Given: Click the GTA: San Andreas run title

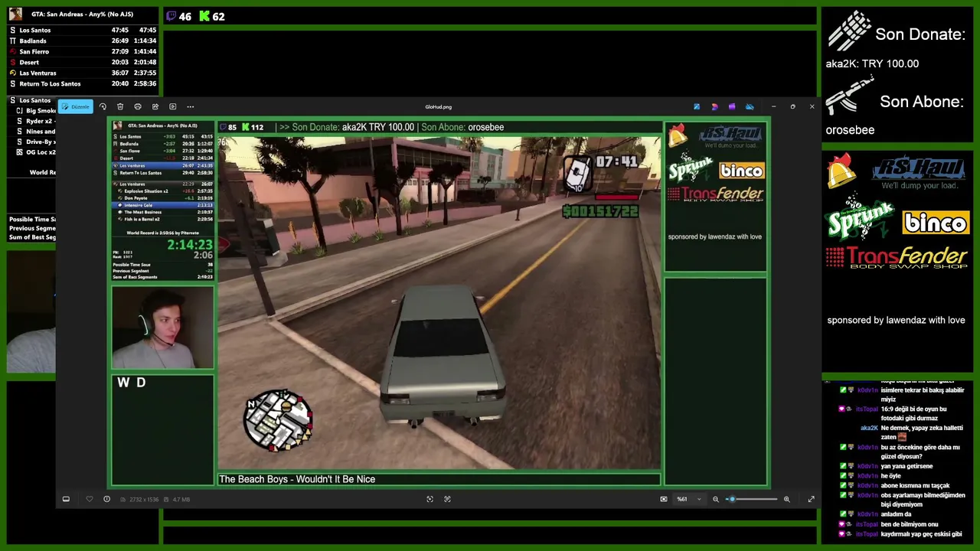Looking at the screenshot, I should [82, 14].
